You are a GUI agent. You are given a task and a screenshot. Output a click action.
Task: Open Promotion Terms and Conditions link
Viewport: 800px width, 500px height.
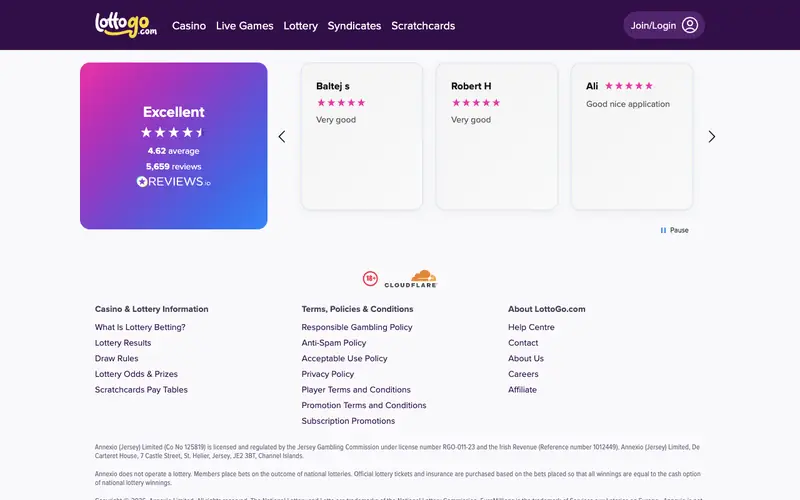tap(364, 405)
